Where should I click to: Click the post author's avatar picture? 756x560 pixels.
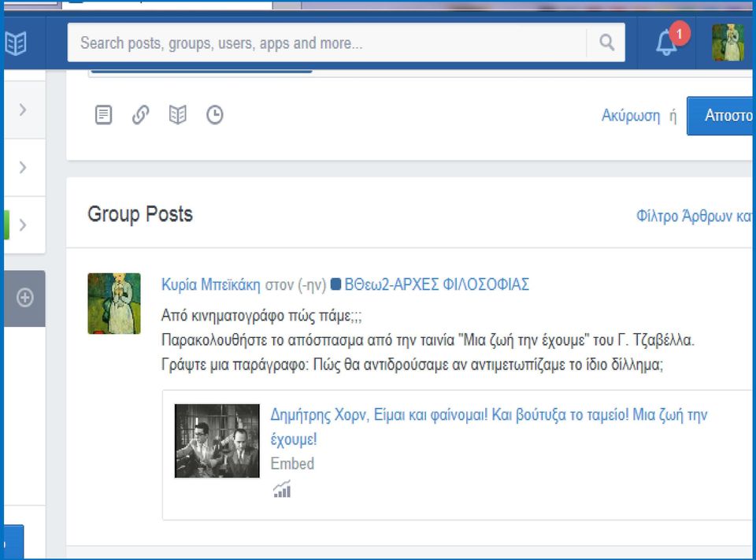114,303
